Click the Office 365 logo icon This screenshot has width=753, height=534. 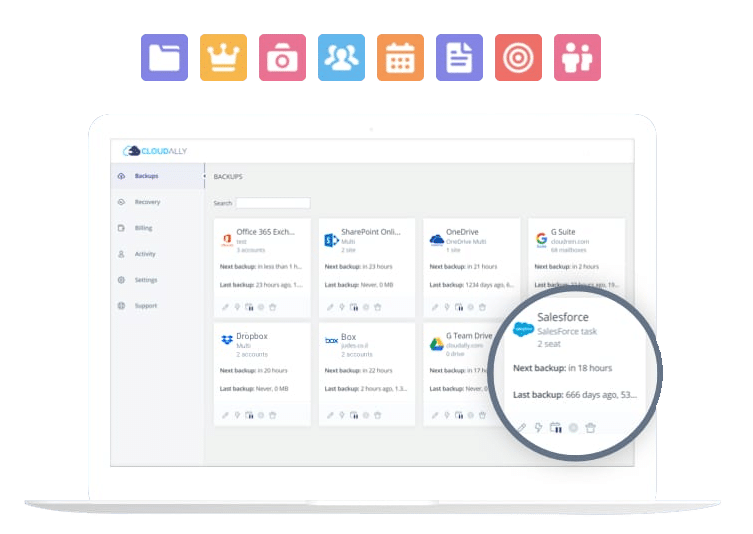[x=227, y=240]
